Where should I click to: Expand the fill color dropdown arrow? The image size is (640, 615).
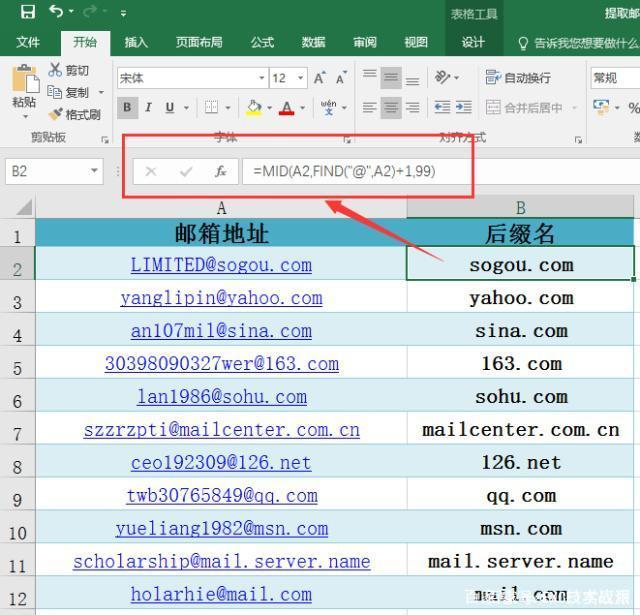click(269, 108)
